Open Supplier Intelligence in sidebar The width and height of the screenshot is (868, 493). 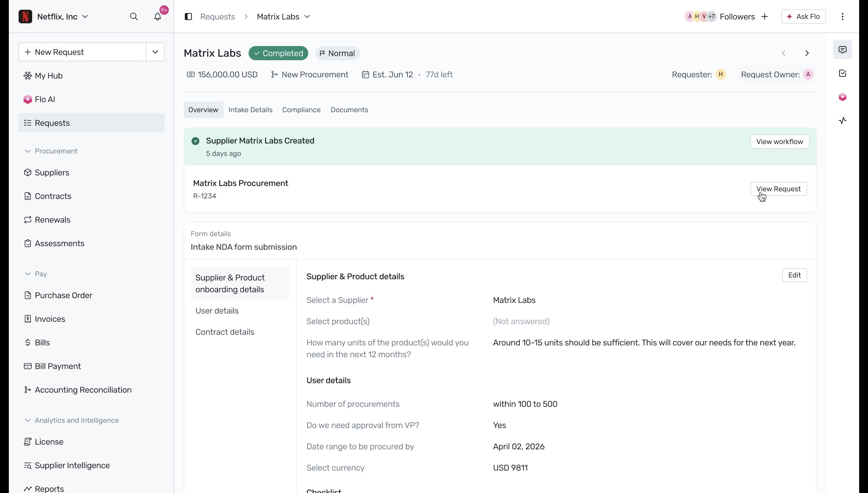[92, 466]
